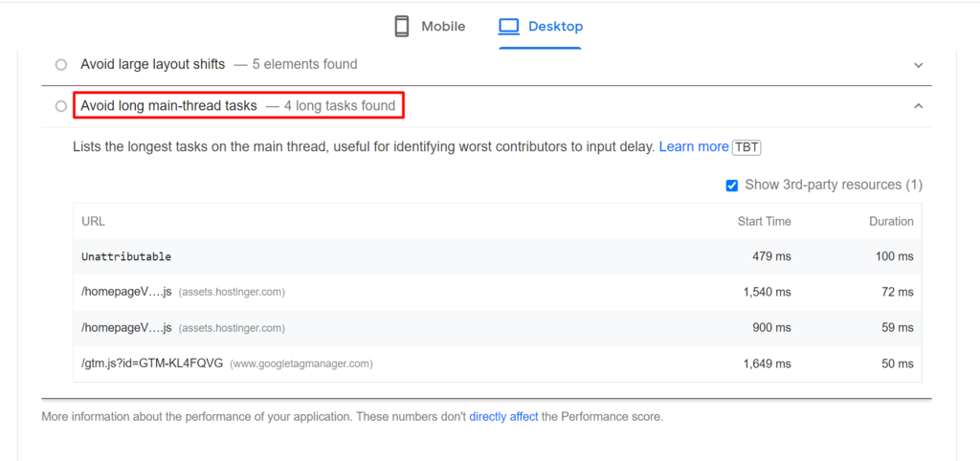
Task: Select the Desktop tab label
Action: point(555,27)
